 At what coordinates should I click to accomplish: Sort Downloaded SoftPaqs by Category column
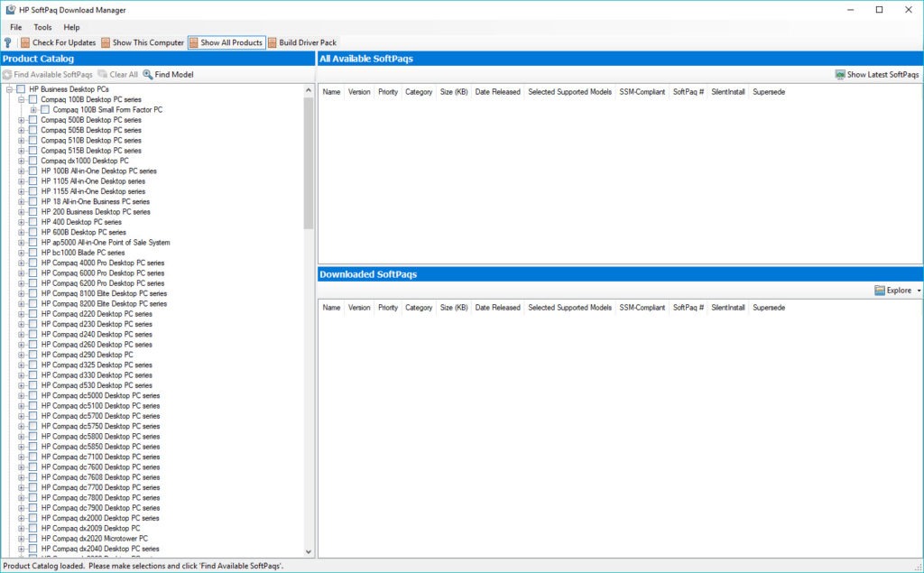419,308
